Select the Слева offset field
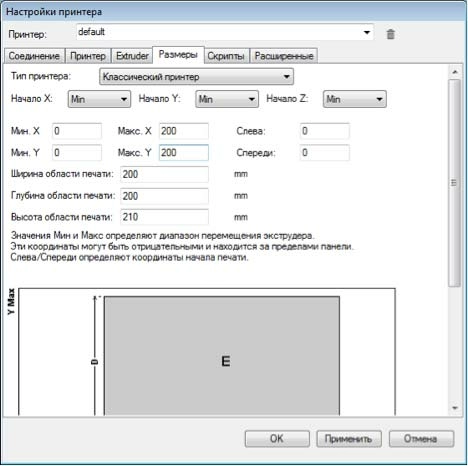This screenshot has width=468, height=466. pos(325,131)
